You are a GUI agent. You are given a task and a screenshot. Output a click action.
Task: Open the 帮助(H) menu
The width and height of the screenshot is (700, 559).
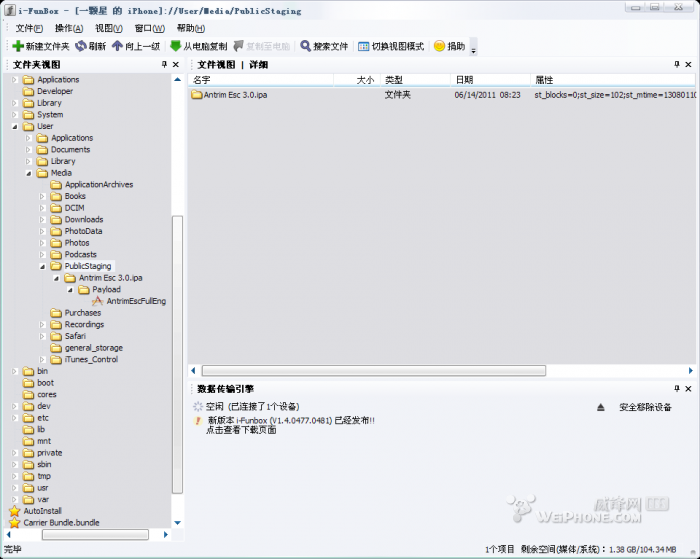tap(191, 28)
